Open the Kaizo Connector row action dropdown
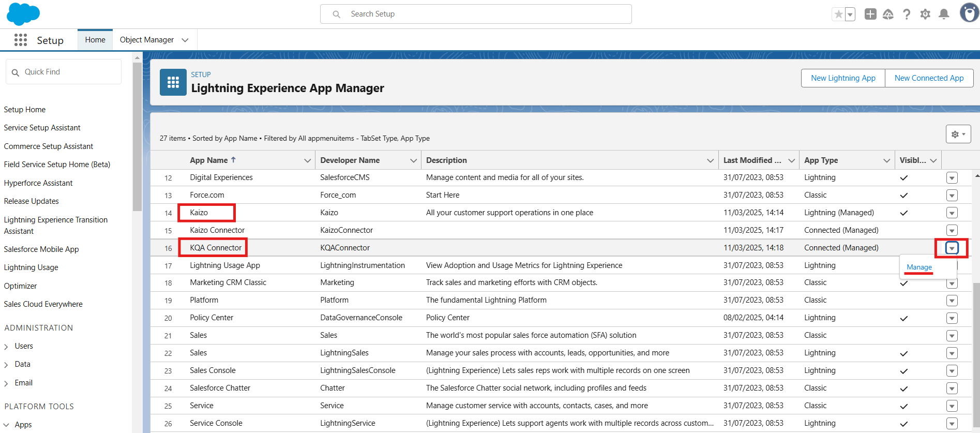 952,230
